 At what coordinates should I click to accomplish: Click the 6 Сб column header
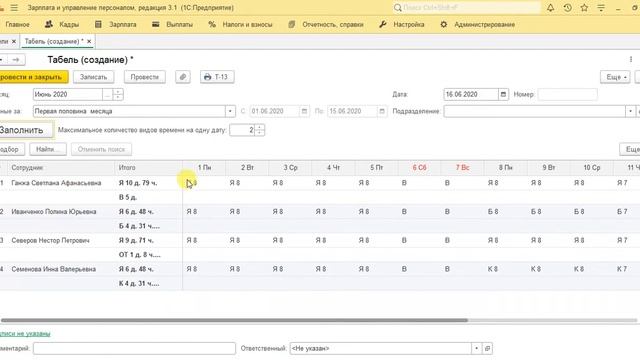(x=419, y=168)
